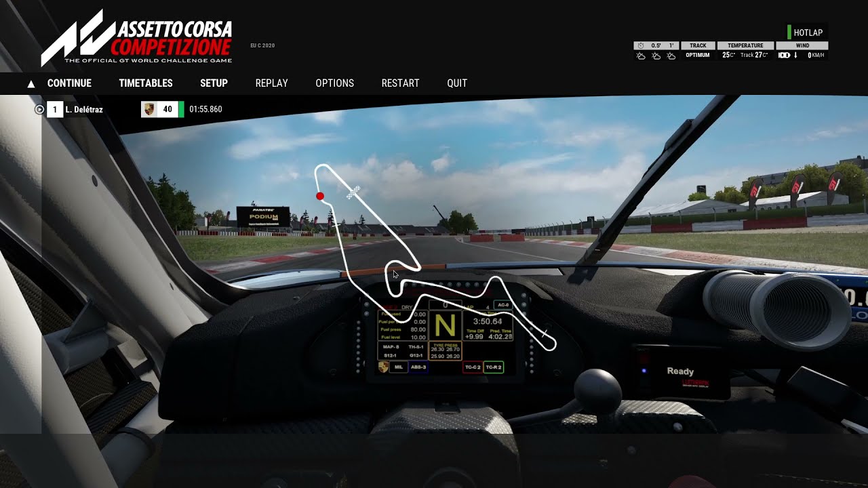Click the stopwatch icon in weather forecast
The height and width of the screenshot is (488, 868).
[x=641, y=45]
